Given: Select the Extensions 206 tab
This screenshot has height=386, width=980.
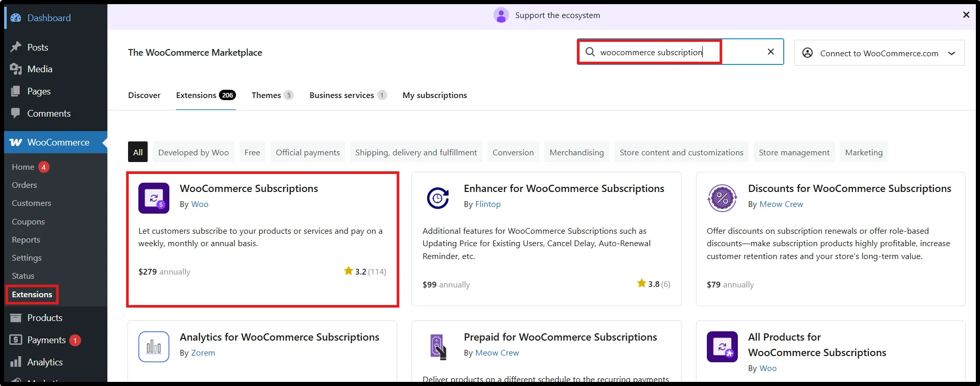Looking at the screenshot, I should pos(206,95).
